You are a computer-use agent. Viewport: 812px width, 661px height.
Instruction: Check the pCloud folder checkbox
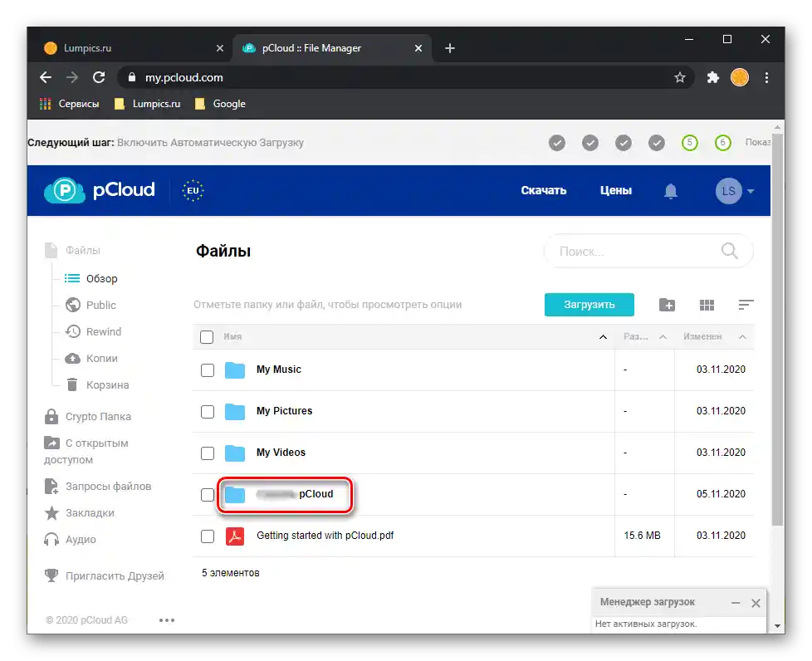point(207,495)
